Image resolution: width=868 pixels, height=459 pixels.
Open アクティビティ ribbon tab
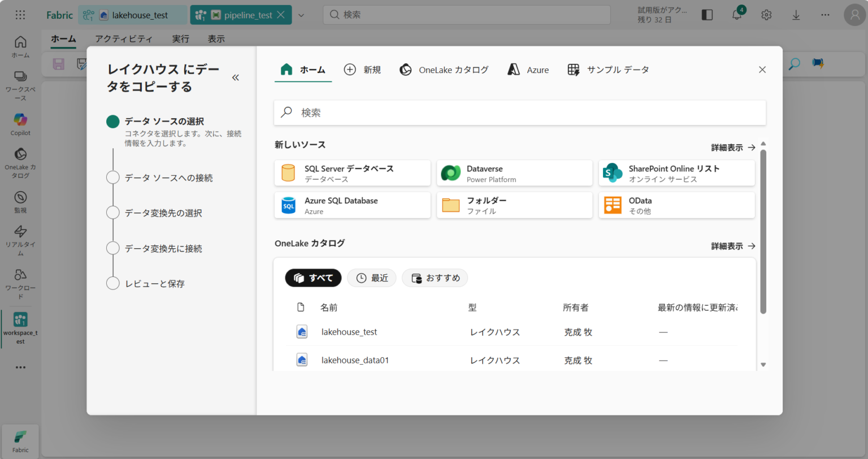coord(124,39)
